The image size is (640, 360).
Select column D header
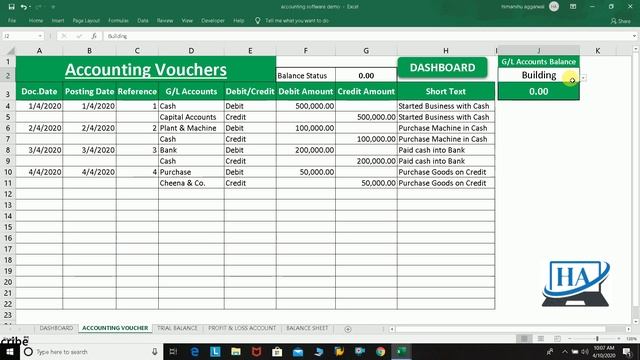[x=191, y=51]
